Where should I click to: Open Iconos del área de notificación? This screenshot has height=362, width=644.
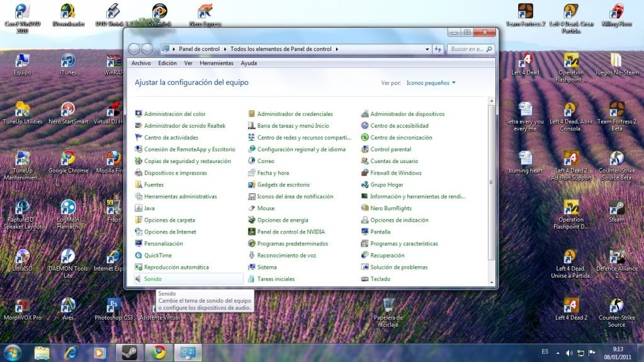tap(295, 196)
